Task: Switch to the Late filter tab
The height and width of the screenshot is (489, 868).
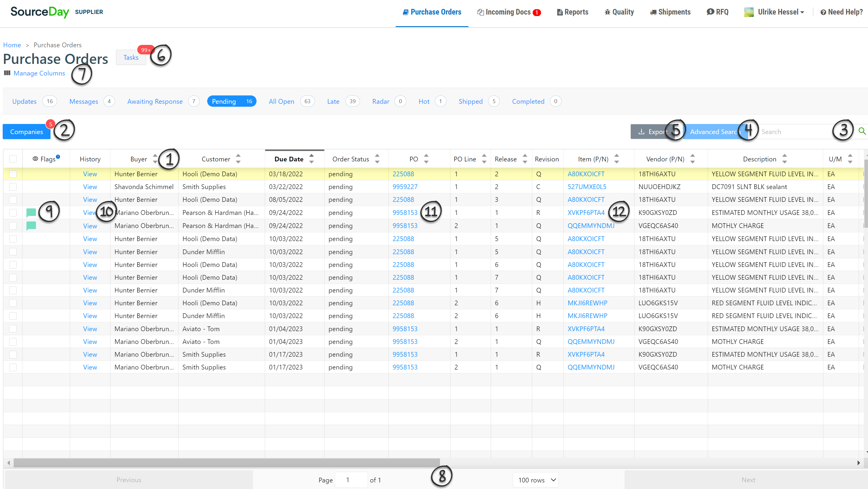Action: point(343,101)
